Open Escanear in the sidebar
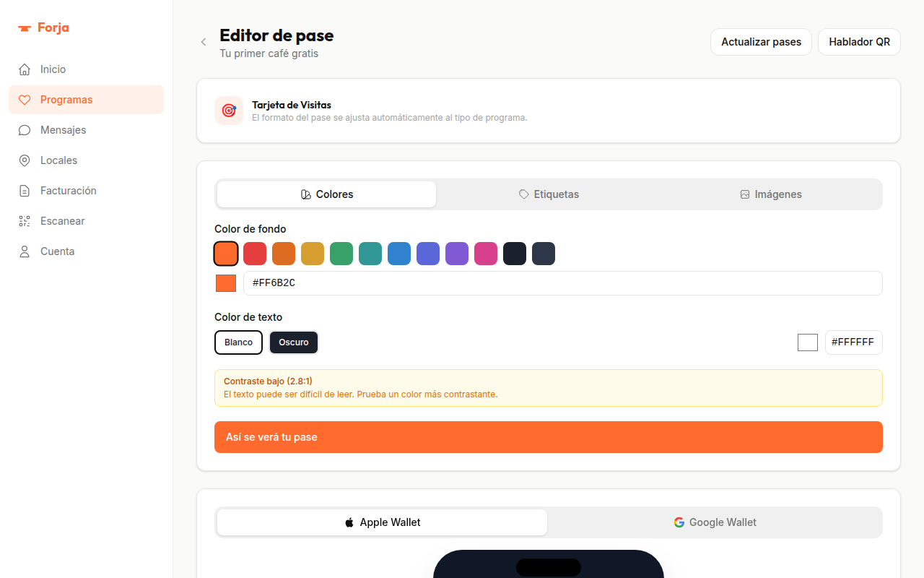The width and height of the screenshot is (924, 578). click(87, 221)
